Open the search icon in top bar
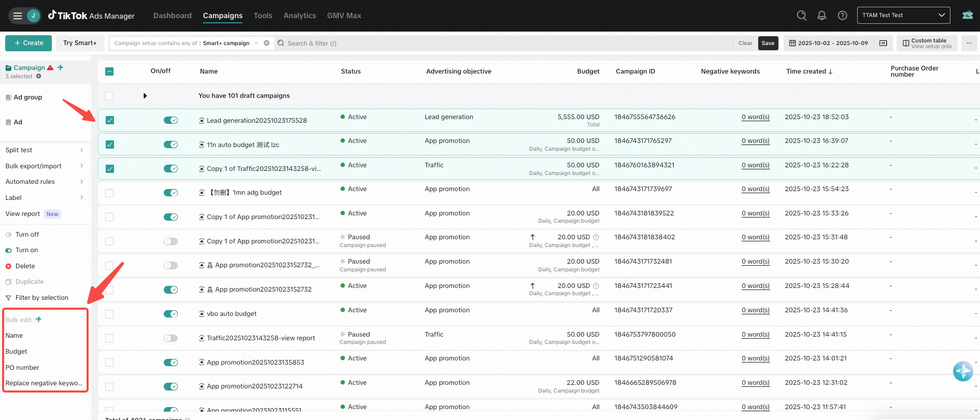This screenshot has height=420, width=980. (x=801, y=16)
